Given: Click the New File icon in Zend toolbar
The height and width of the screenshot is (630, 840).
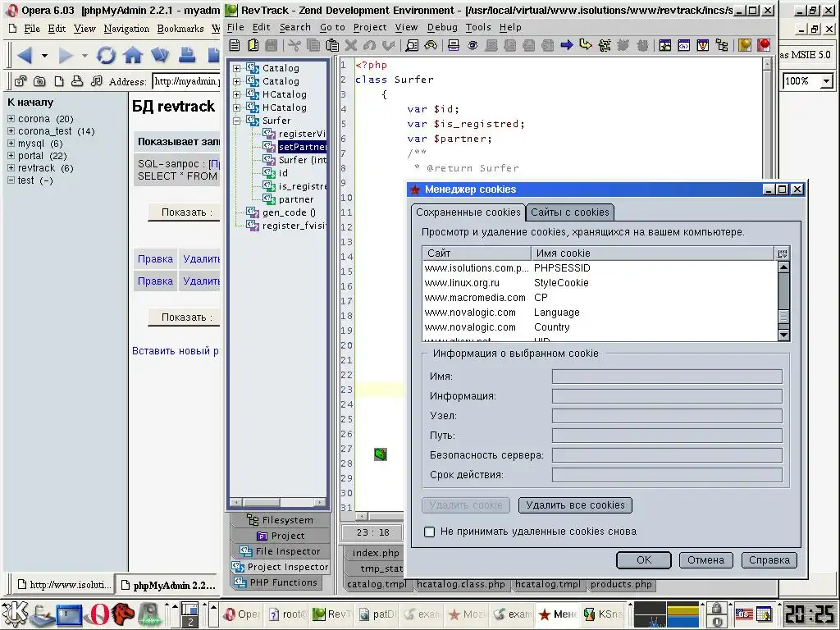Looking at the screenshot, I should pyautogui.click(x=235, y=45).
